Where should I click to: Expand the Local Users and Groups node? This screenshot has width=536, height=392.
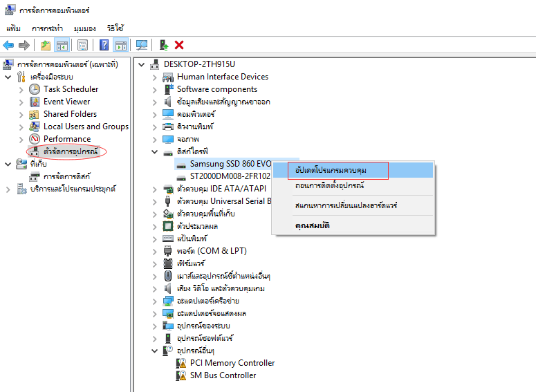20,127
